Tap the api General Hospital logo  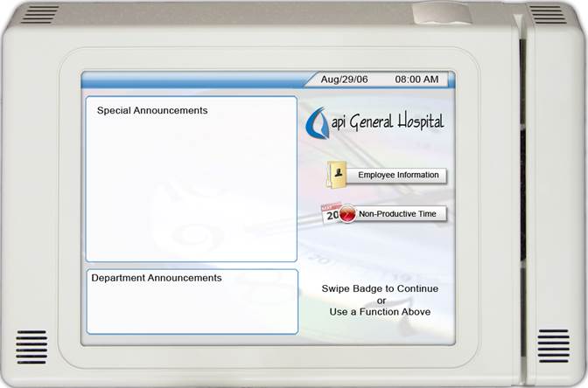pyautogui.click(x=374, y=122)
